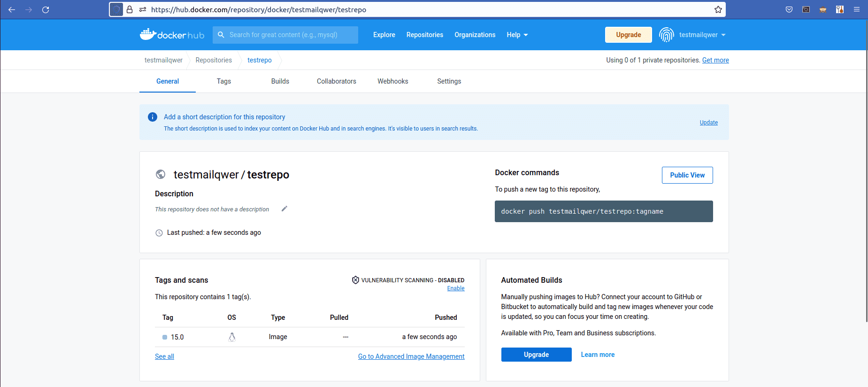This screenshot has width=868, height=387.
Task: Click the Pushed column header
Action: (x=446, y=317)
